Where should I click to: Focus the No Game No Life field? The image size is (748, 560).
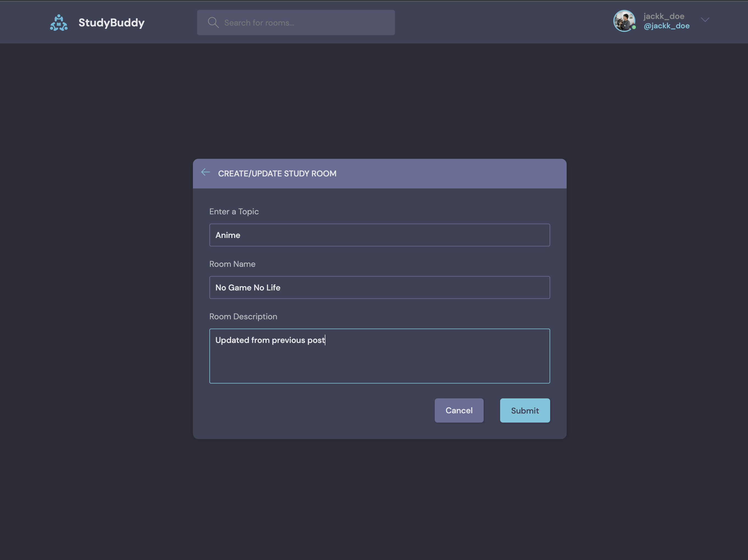pos(379,287)
